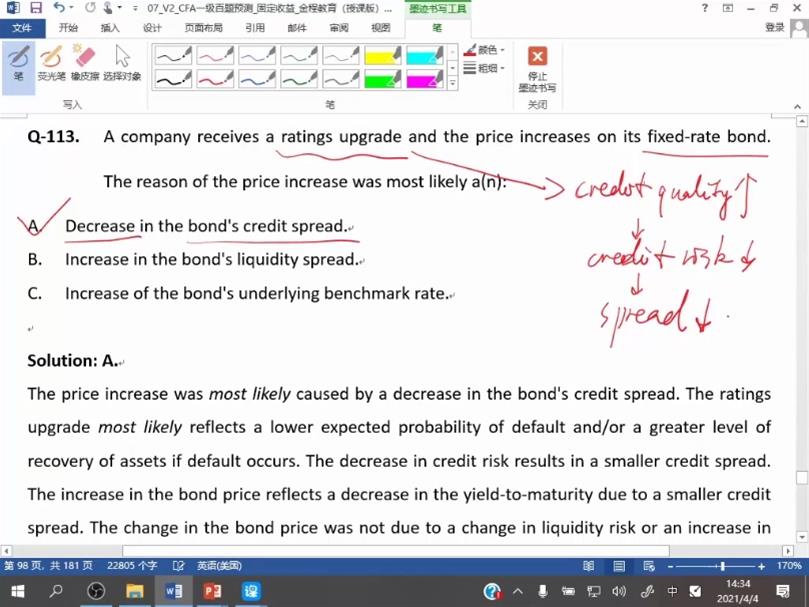Image resolution: width=809 pixels, height=607 pixels.
Task: Switch to the 页面布局 Layout tab
Action: [x=203, y=28]
